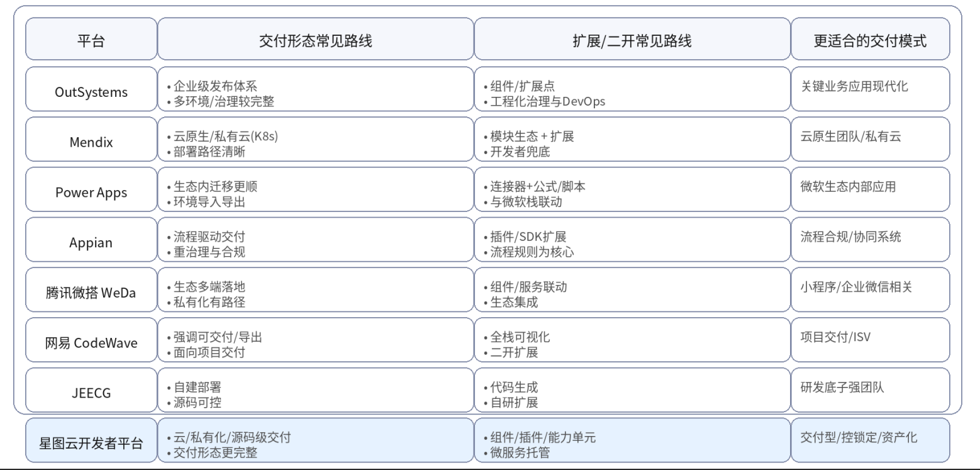This screenshot has width=980, height=470.
Task: Click the 小程序/企业微信相关 cell
Action: point(869,293)
